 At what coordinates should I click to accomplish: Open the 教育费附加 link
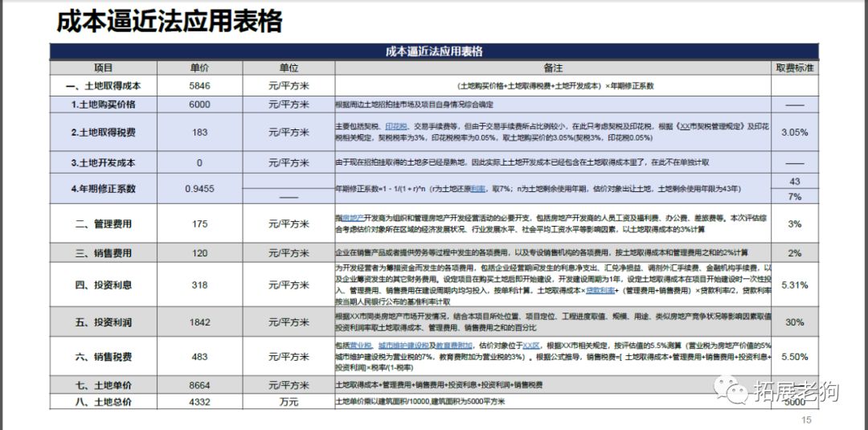click(454, 346)
